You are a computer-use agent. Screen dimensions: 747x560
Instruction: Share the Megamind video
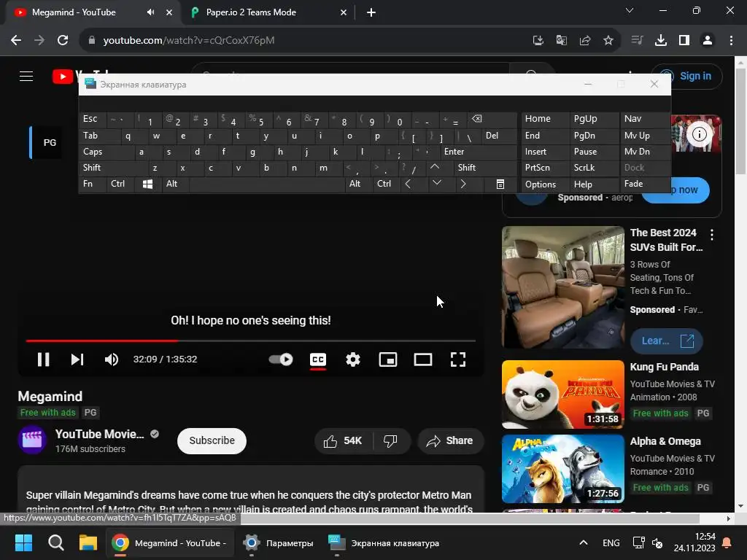450,441
